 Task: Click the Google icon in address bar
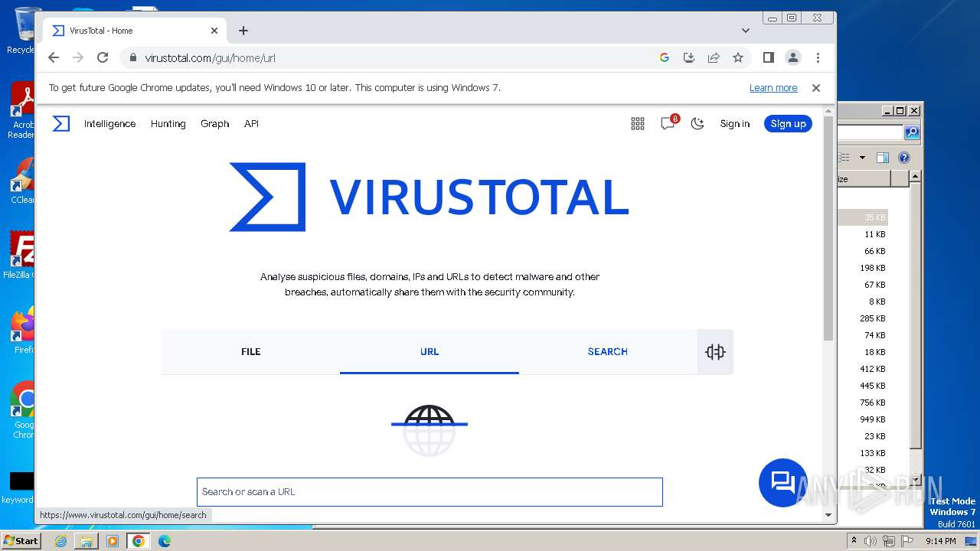tap(664, 57)
